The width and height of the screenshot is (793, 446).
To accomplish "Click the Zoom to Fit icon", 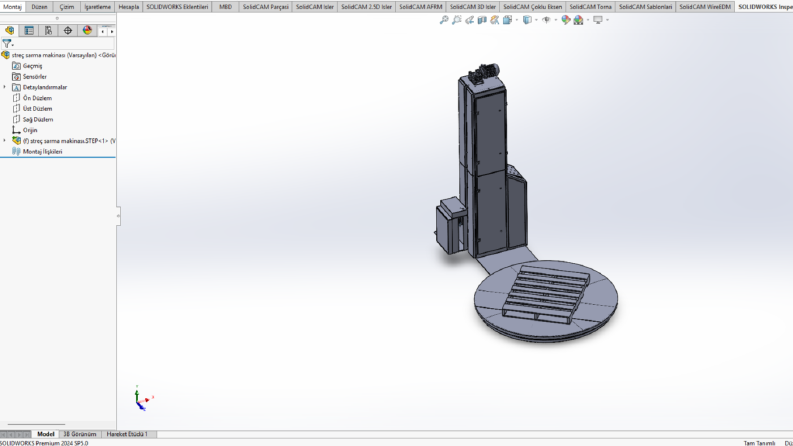I will (x=444, y=20).
